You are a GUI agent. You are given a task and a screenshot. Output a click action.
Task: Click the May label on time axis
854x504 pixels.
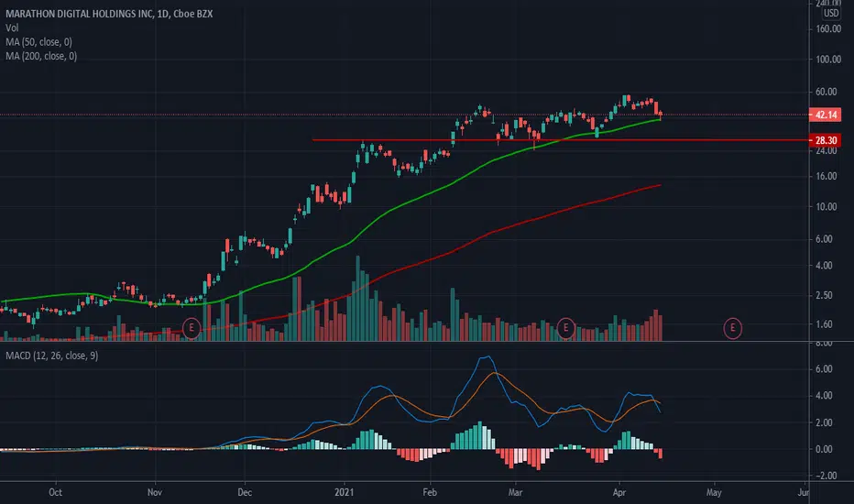[x=714, y=493]
